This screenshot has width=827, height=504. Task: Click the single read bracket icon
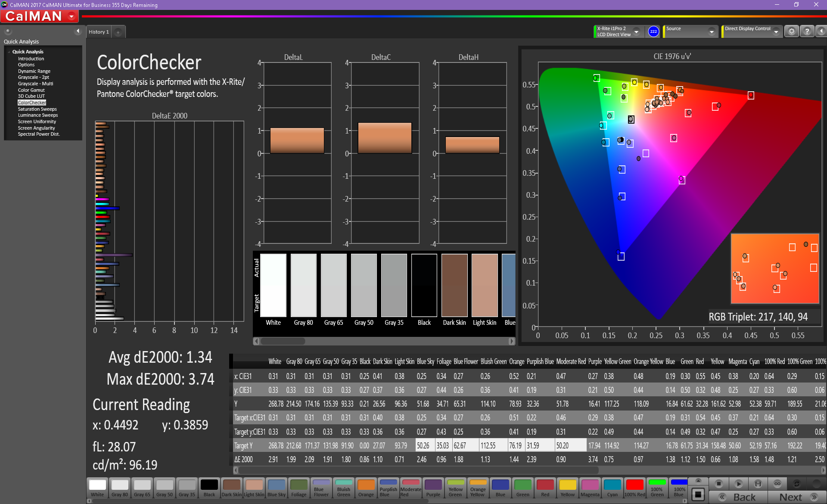coord(758,484)
